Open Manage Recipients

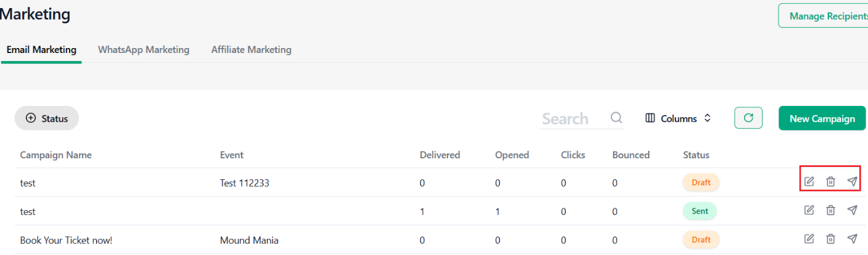(824, 15)
